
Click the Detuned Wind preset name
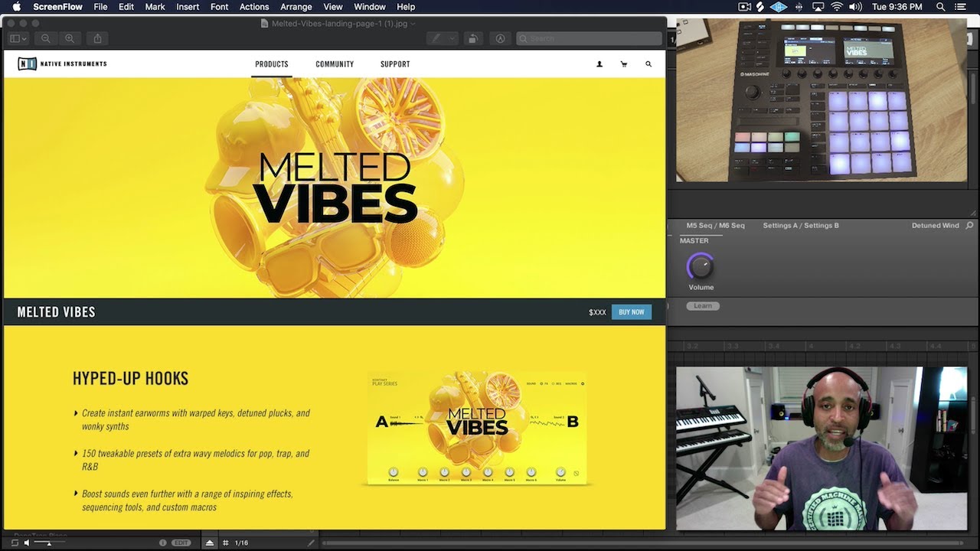(936, 226)
